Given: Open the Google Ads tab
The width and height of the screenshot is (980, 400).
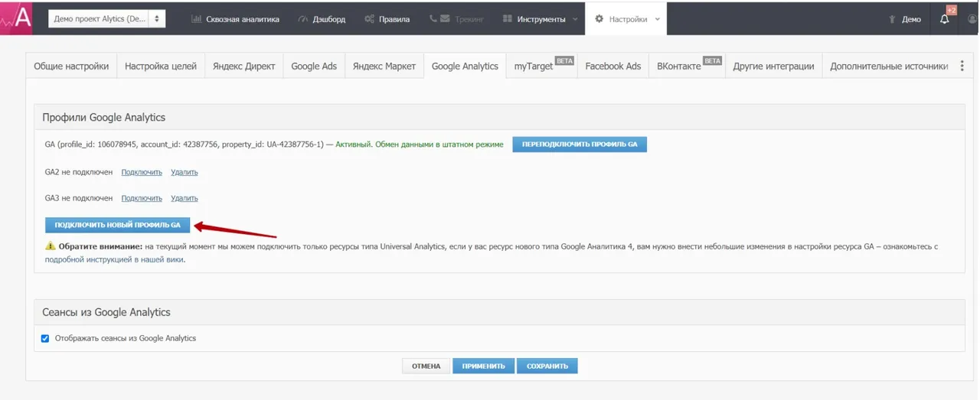Looking at the screenshot, I should [x=314, y=67].
